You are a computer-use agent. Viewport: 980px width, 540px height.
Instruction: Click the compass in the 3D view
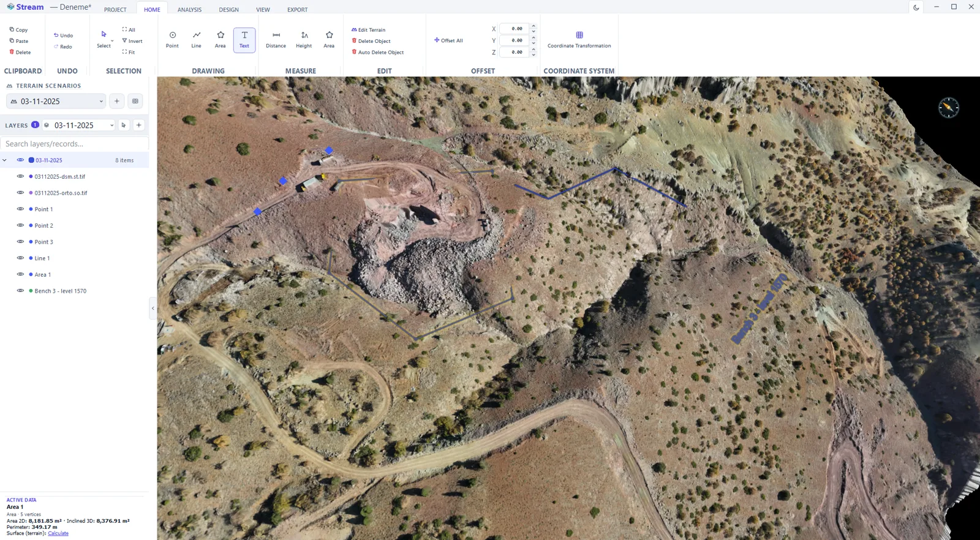tap(948, 108)
